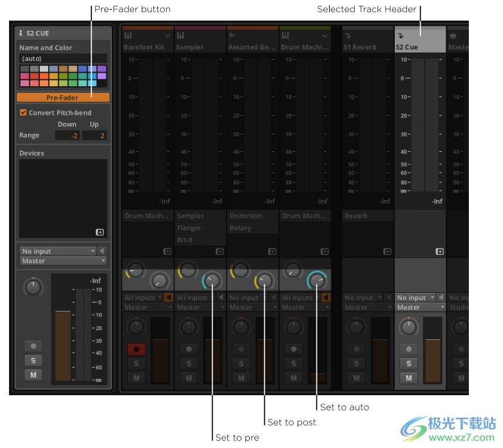Solo the S2 Cue track
Image resolution: width=503 pixels, height=448 pixels.
(x=409, y=364)
